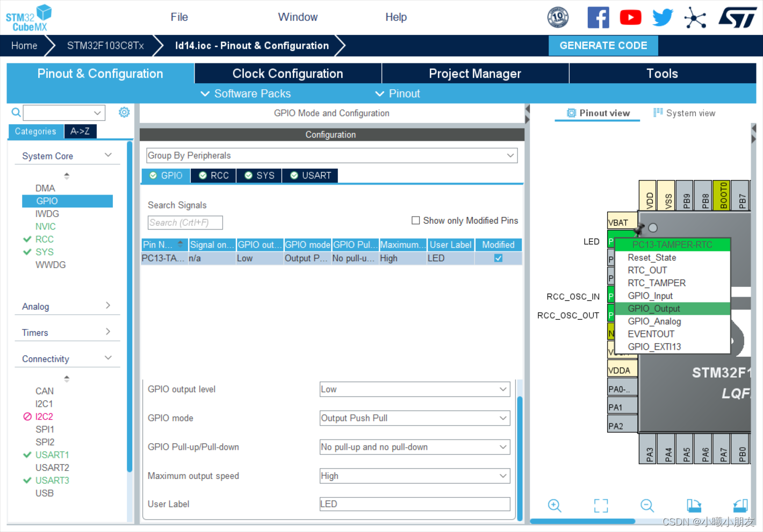Open the Window menu
Viewport: 763px width, 532px height.
[x=298, y=17]
